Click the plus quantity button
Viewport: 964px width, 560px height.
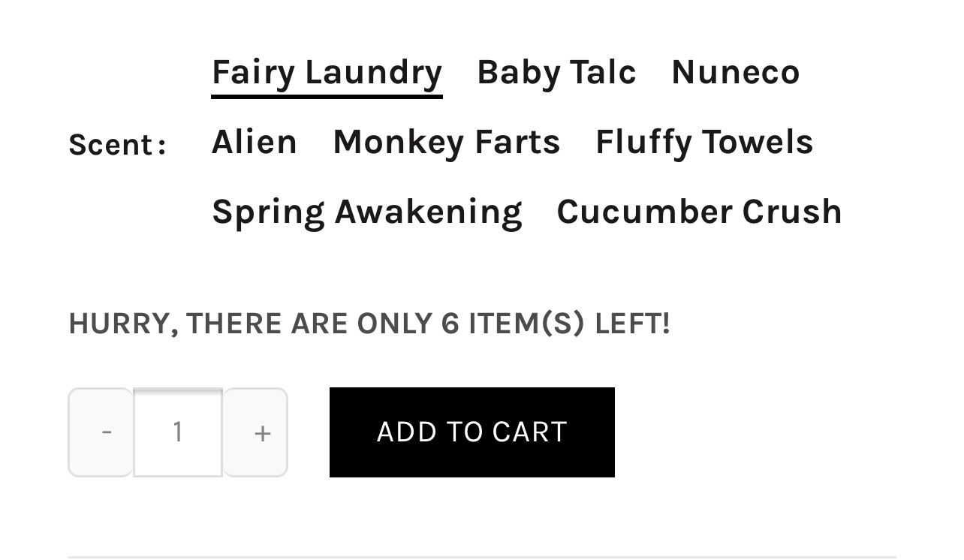(255, 432)
